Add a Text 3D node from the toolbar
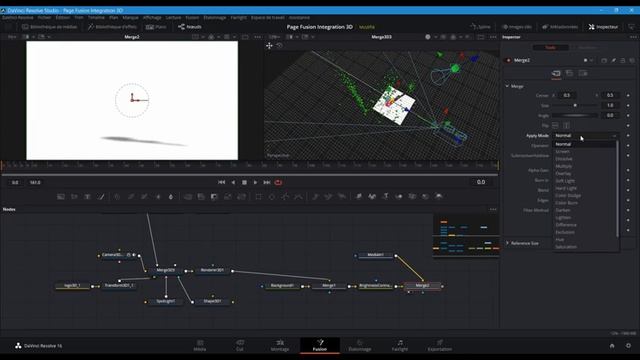The width and height of the screenshot is (640, 360). click(385, 197)
